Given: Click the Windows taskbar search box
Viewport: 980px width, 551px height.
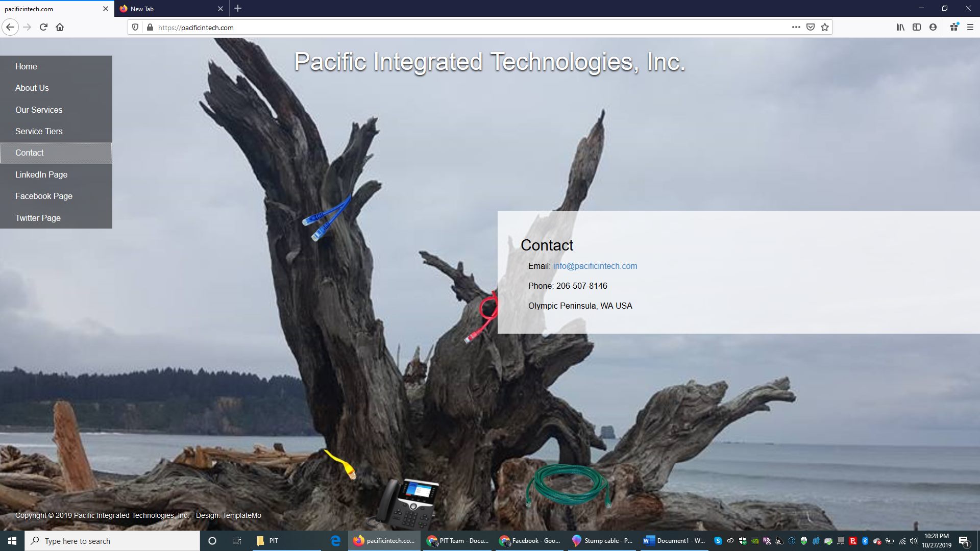Looking at the screenshot, I should tap(112, 541).
